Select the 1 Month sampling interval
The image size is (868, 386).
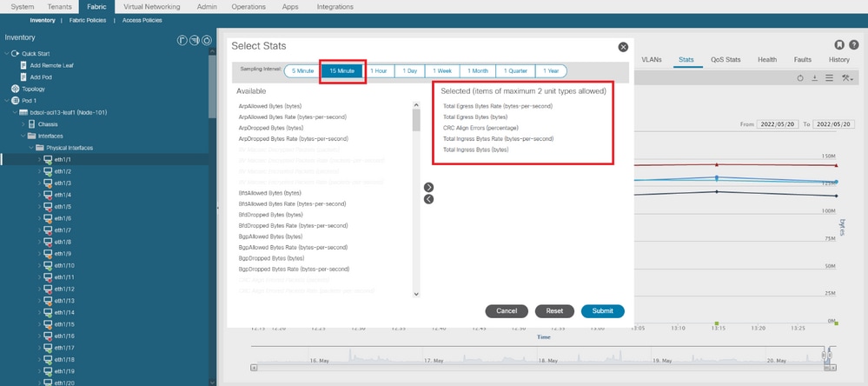[478, 71]
